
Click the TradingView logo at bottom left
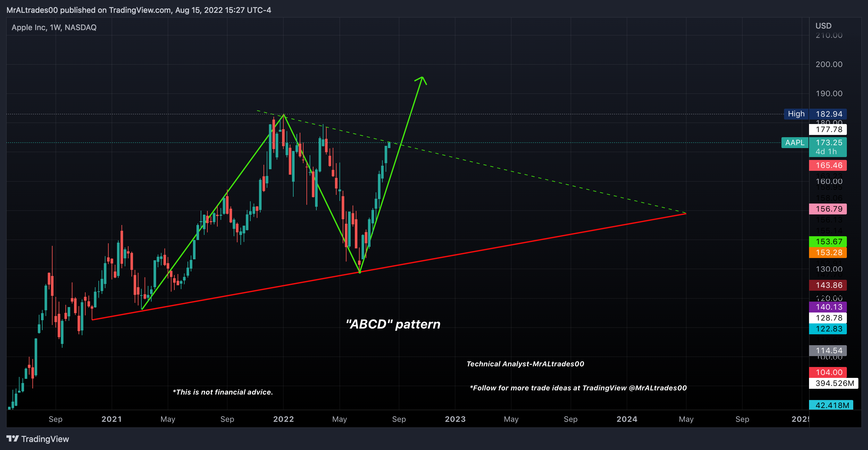pyautogui.click(x=38, y=439)
